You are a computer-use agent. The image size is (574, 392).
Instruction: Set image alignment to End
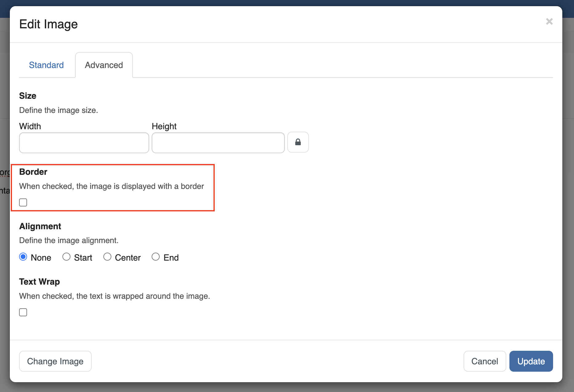[156, 257]
